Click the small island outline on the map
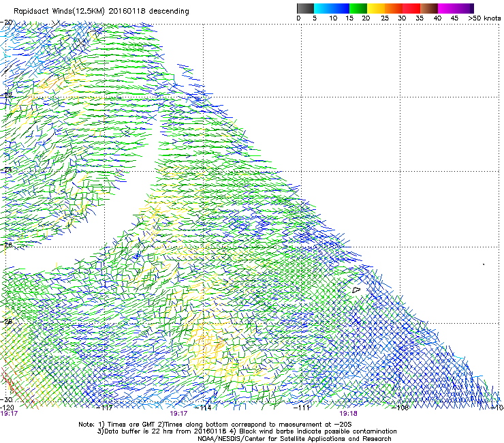504x443 pixels. 356,290
